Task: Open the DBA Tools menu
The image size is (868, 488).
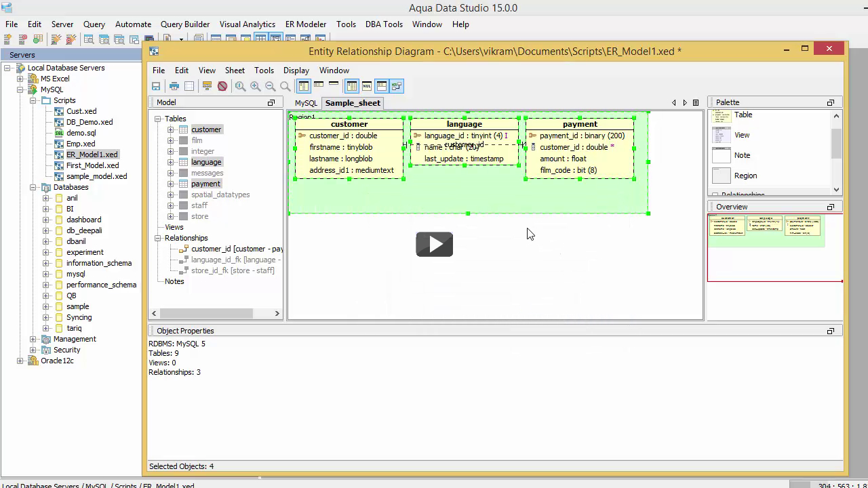Action: pos(384,24)
